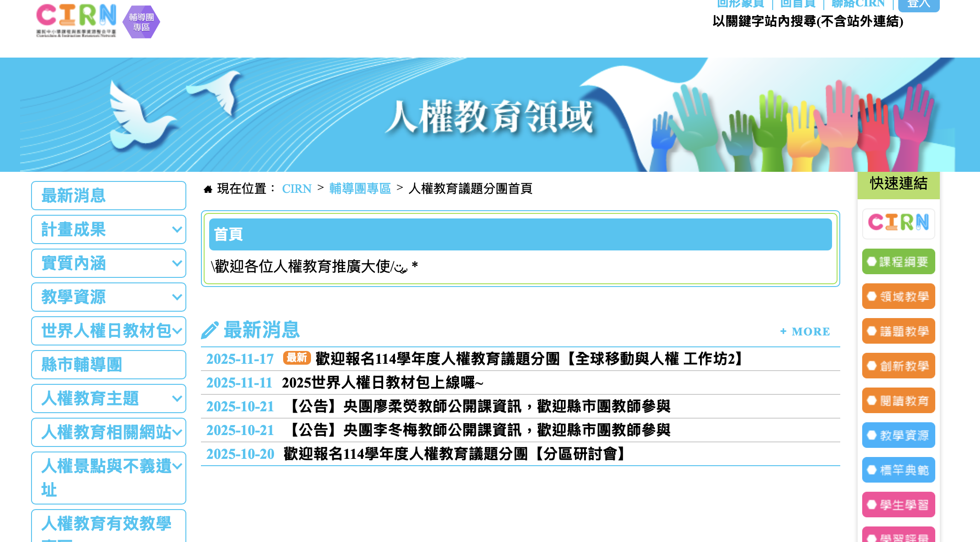Click the CIRN logo in the 快速連結 panel
This screenshot has height=542, width=980.
(x=898, y=223)
